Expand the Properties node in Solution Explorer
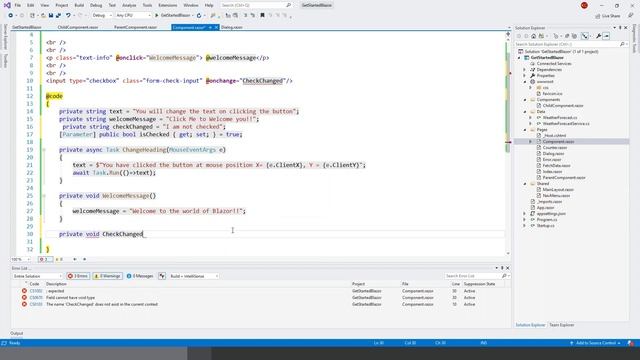Screen dimensions: 640x360 point(524,76)
